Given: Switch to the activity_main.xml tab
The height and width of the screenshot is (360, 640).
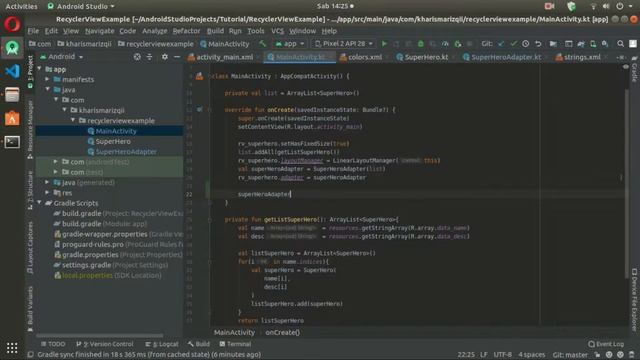Looking at the screenshot, I should pyautogui.click(x=221, y=57).
